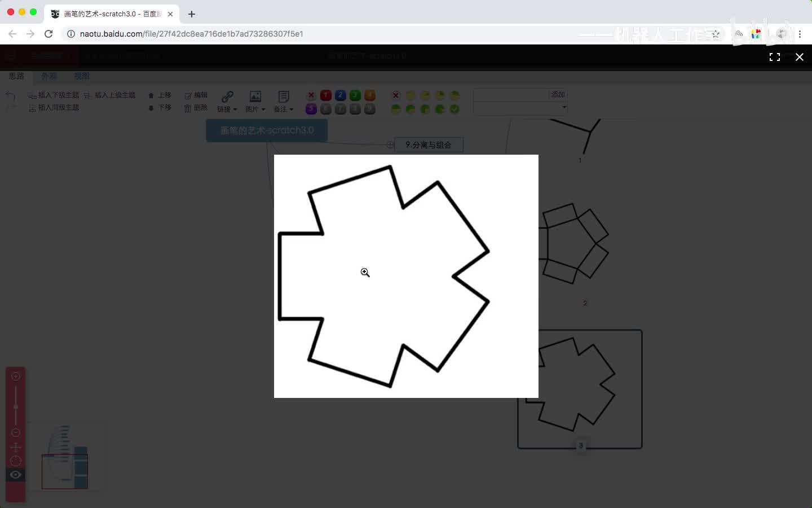The image size is (812, 508).
Task: Set priority 8 gray badge
Action: click(355, 109)
